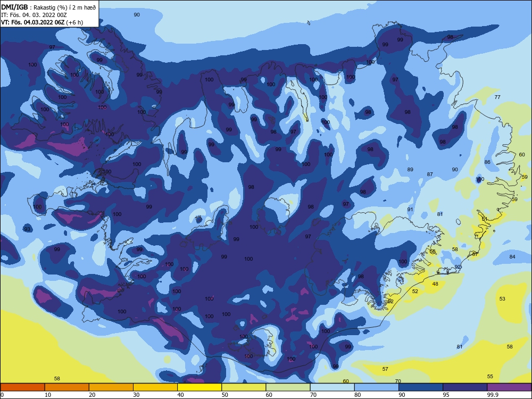This screenshot has width=532, height=399.
Task: Click the 'VT: Fös. 04.03.2022 06Z (+6 h)' line
Action: click(x=41, y=22)
